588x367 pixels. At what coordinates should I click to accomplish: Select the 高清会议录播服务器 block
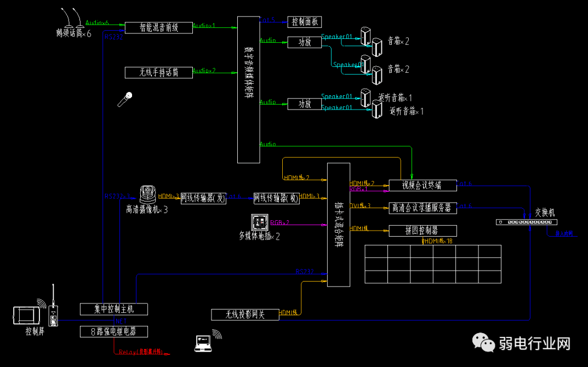tap(423, 208)
